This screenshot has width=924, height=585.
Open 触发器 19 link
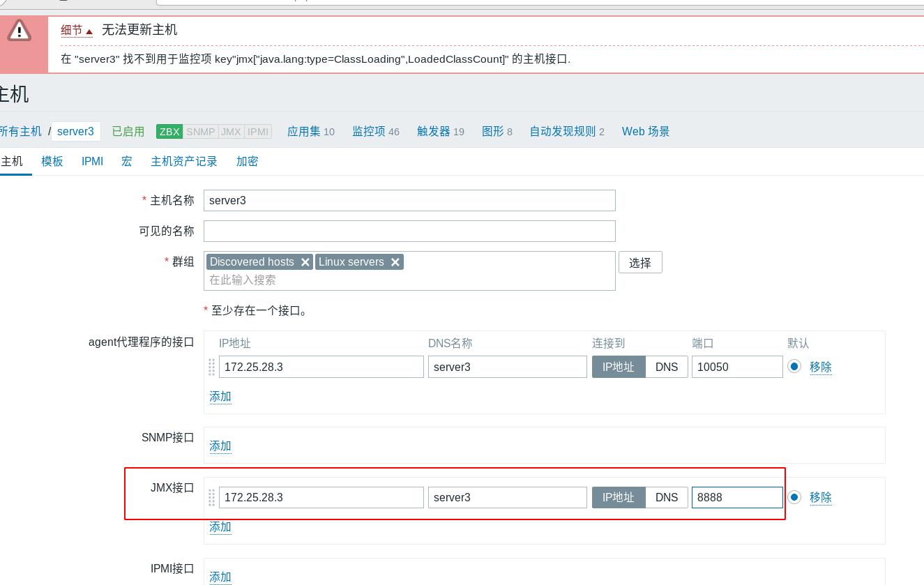[441, 131]
